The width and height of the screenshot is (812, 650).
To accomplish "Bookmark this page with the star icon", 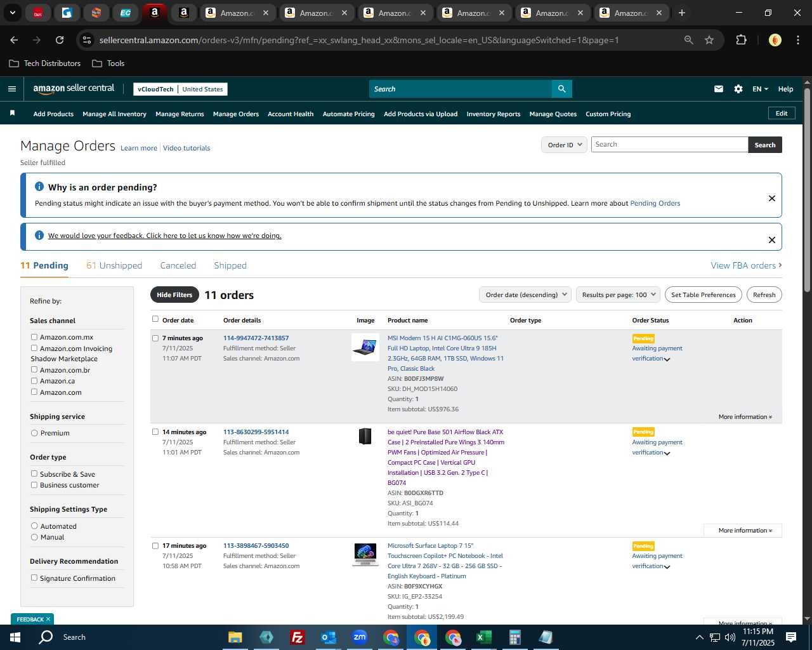I will pos(709,40).
